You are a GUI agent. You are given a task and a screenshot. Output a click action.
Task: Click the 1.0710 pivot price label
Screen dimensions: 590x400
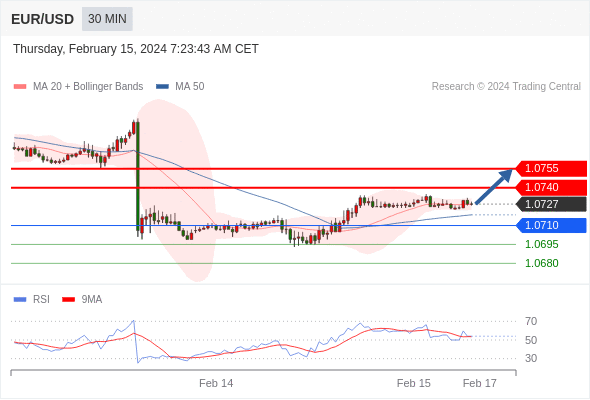551,225
